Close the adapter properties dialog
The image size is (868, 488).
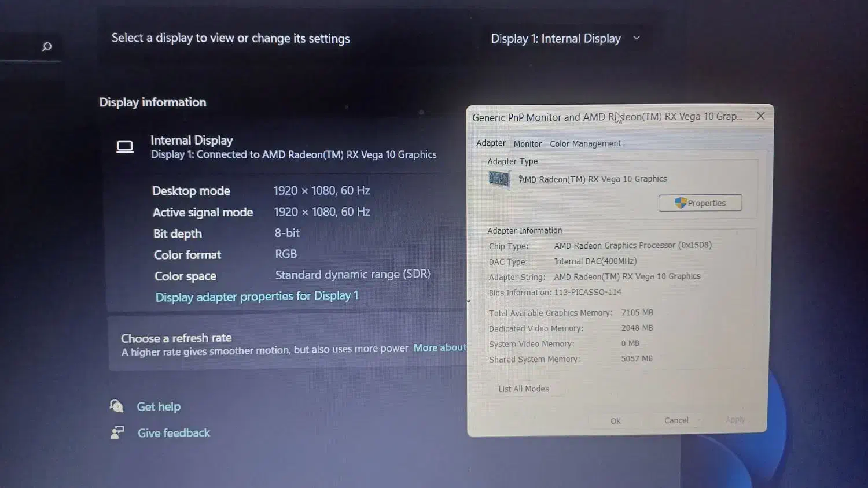coord(761,116)
